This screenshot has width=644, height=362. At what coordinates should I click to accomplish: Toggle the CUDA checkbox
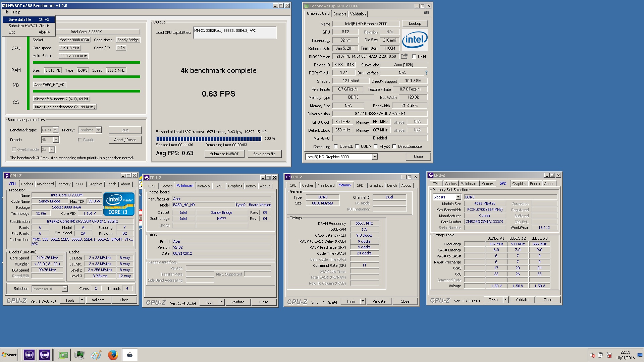(357, 146)
